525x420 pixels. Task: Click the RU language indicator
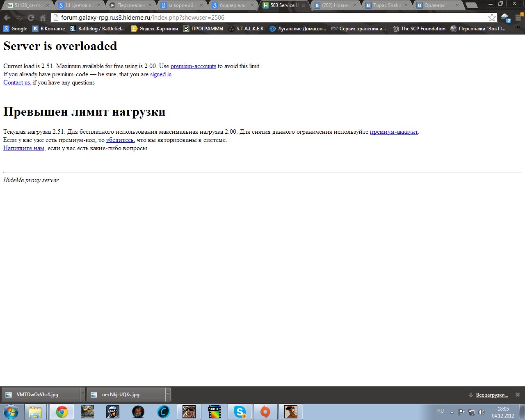click(441, 411)
